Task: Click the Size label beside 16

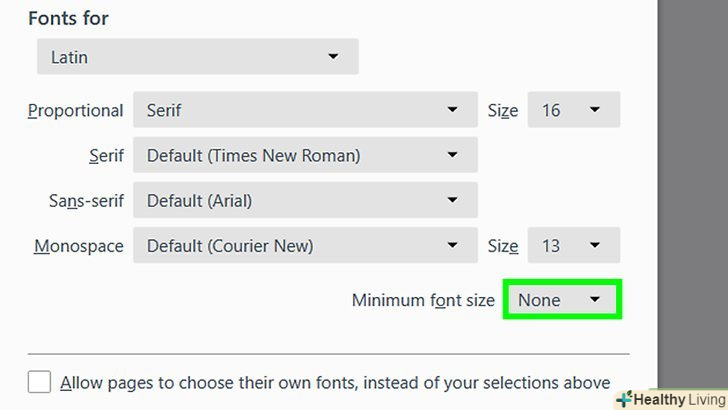Action: (503, 111)
